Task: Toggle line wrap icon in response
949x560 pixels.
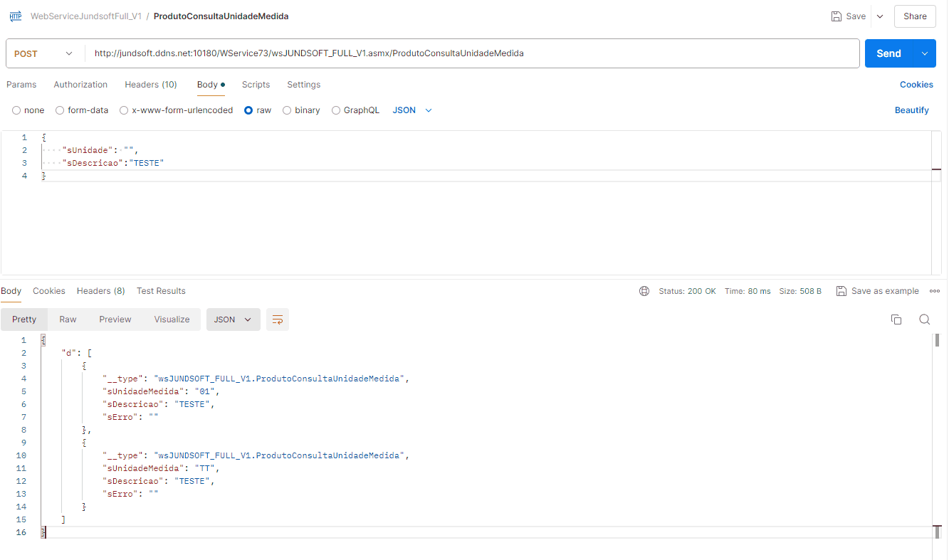Action: pos(278,319)
